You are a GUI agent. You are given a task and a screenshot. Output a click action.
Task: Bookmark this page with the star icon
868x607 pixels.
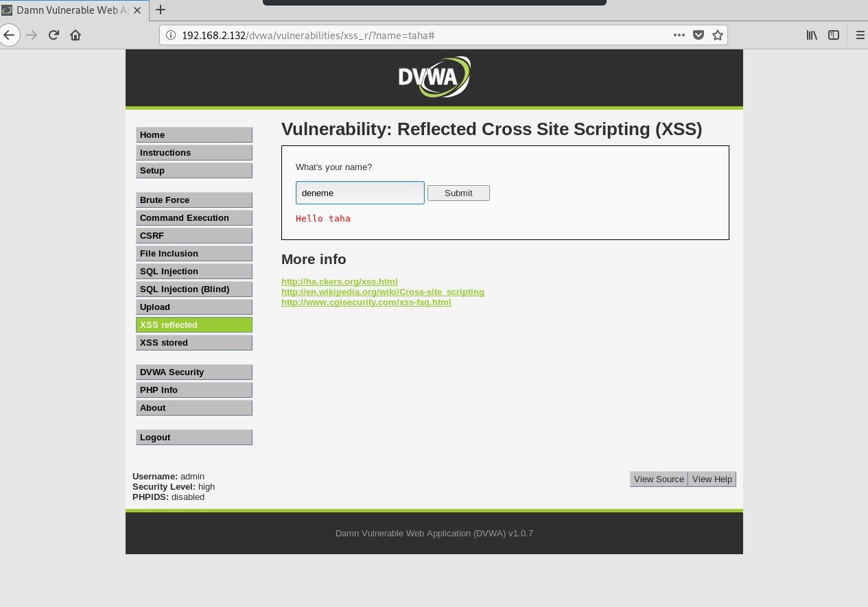718,35
